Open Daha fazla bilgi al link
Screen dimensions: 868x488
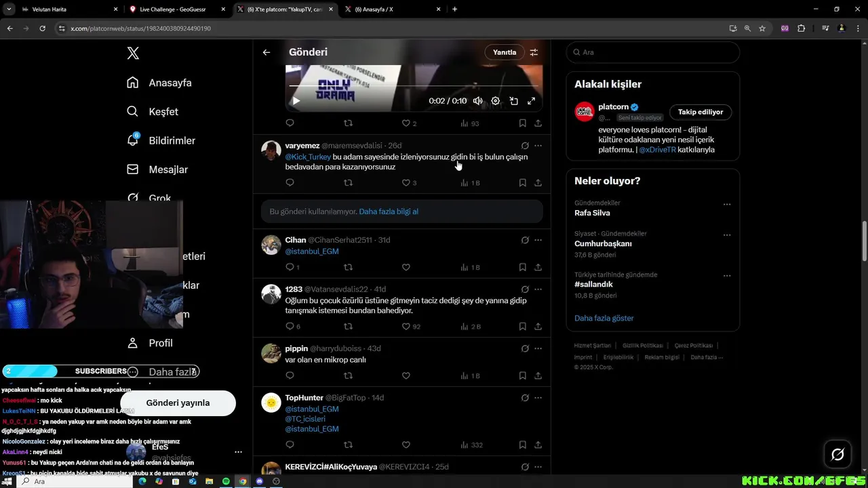click(x=389, y=211)
